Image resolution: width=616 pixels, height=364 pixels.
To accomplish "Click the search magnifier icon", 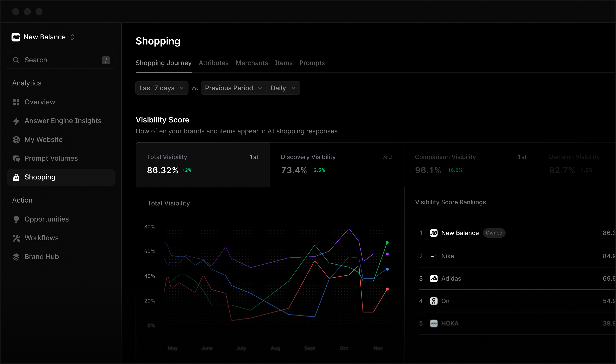I will [16, 60].
